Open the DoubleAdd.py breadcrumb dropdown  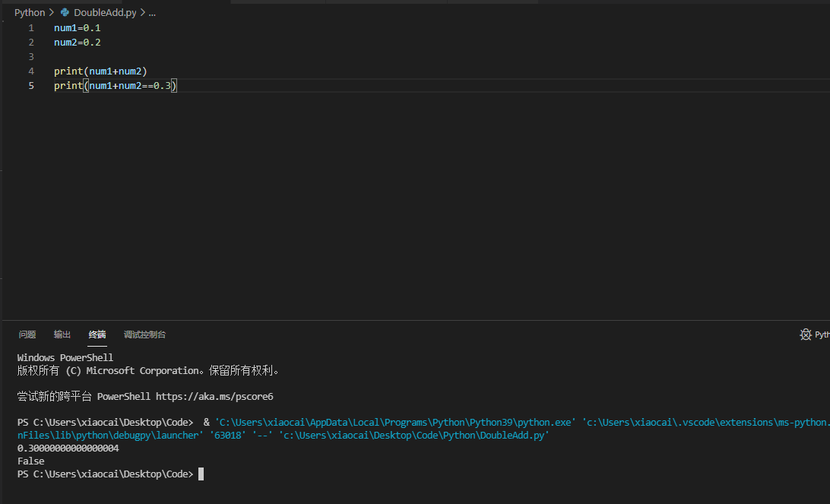coord(105,13)
